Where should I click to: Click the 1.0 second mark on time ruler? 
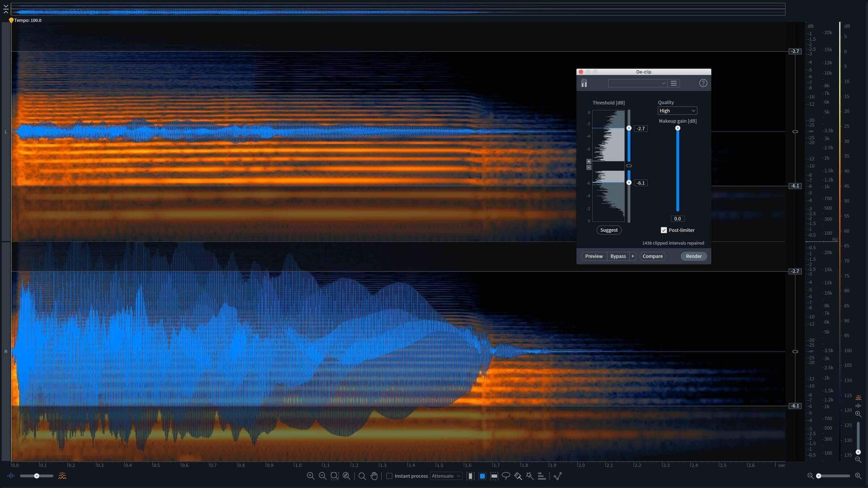pos(298,465)
